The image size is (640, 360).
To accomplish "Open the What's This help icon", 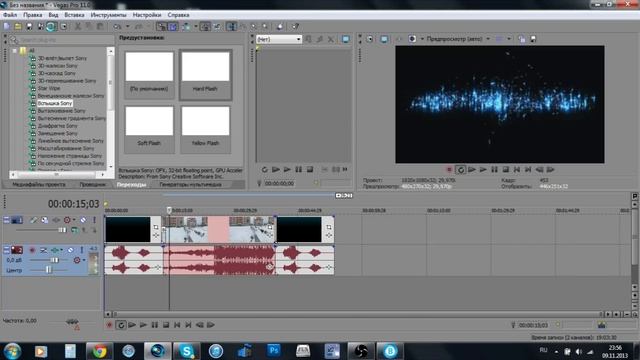I will pyautogui.click(x=295, y=27).
